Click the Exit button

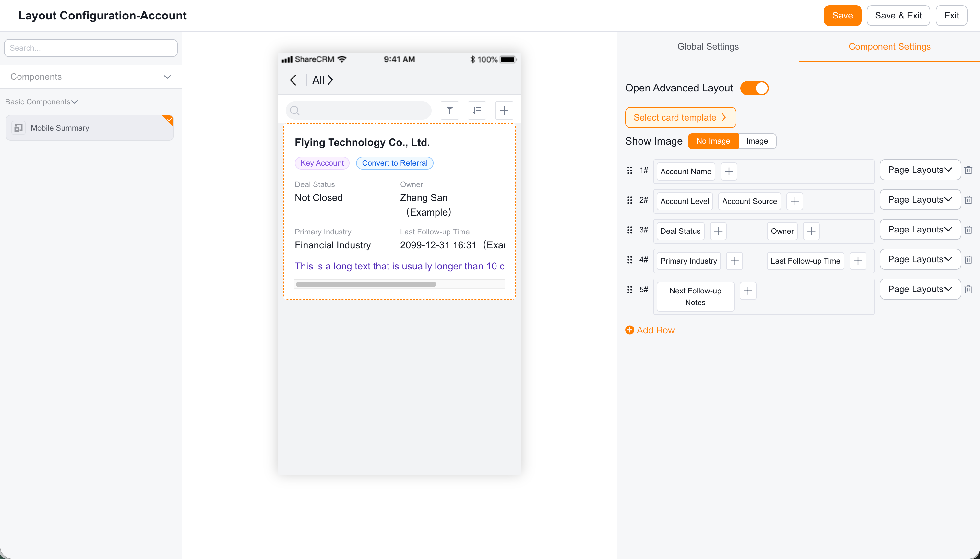[951, 15]
